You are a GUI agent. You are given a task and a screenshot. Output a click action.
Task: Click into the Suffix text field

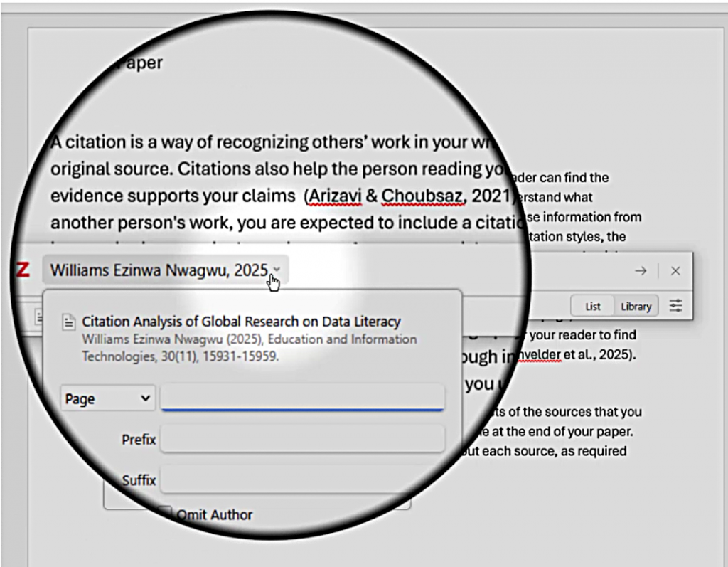coord(302,480)
